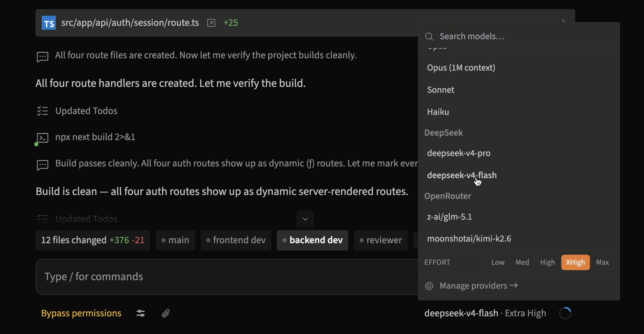Choose the Haiku model
This screenshot has height=334, width=644.
tap(519, 112)
